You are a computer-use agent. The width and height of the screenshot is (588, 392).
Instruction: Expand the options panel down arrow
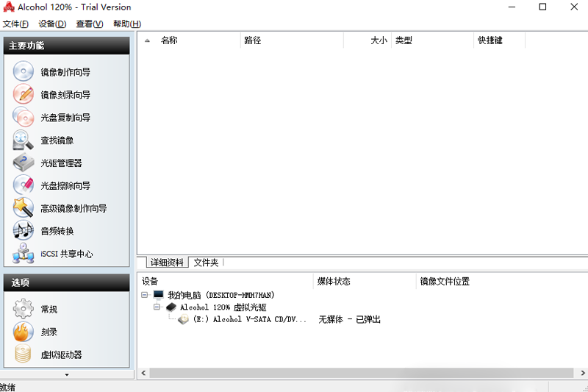[67, 374]
